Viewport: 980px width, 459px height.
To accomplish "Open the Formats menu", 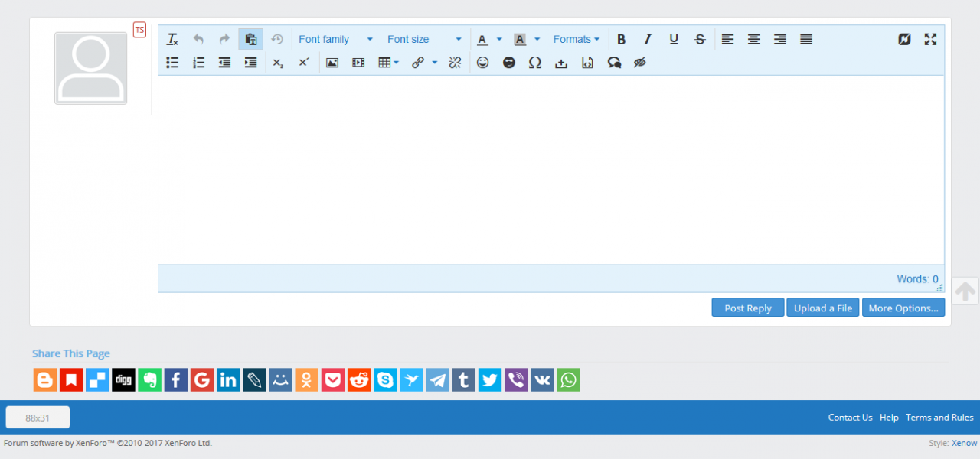I will (576, 40).
